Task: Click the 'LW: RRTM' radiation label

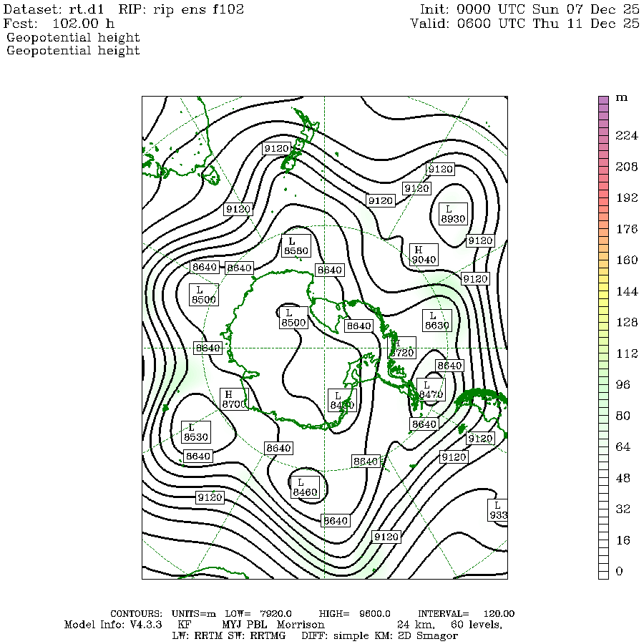Action: click(197, 636)
